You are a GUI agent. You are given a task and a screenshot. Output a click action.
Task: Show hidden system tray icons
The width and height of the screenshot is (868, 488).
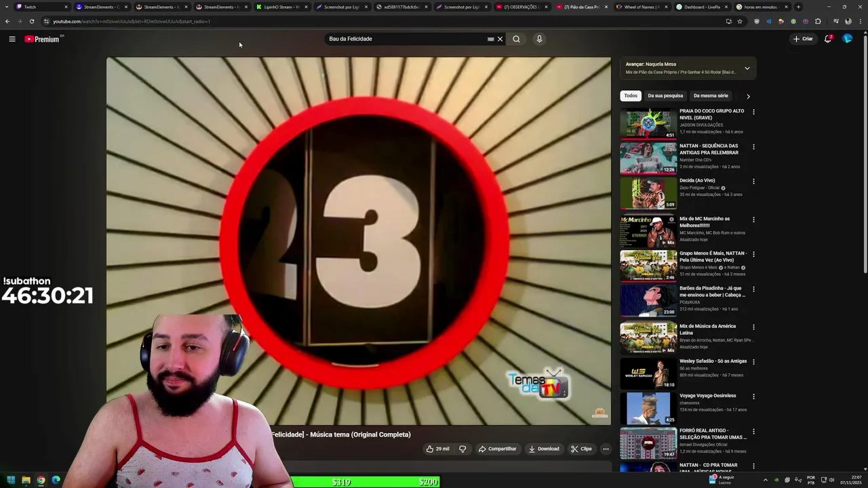766,480
